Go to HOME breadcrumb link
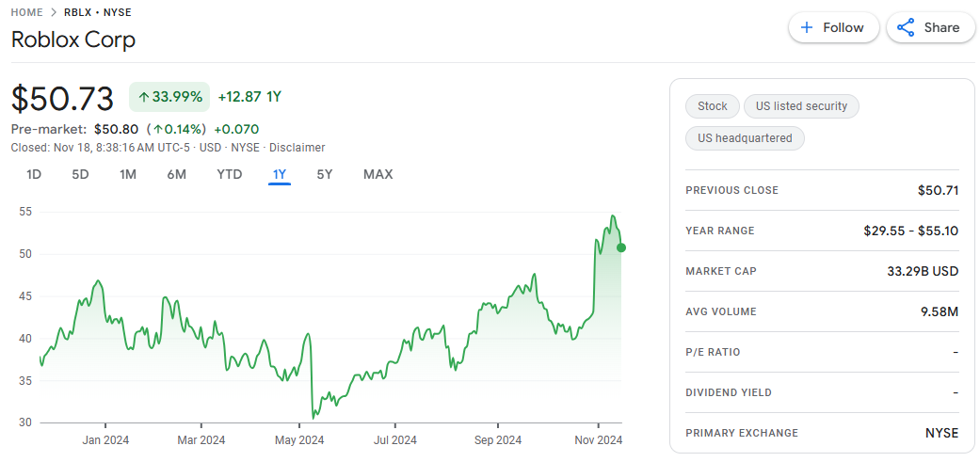The height and width of the screenshot is (462, 980). point(27,12)
